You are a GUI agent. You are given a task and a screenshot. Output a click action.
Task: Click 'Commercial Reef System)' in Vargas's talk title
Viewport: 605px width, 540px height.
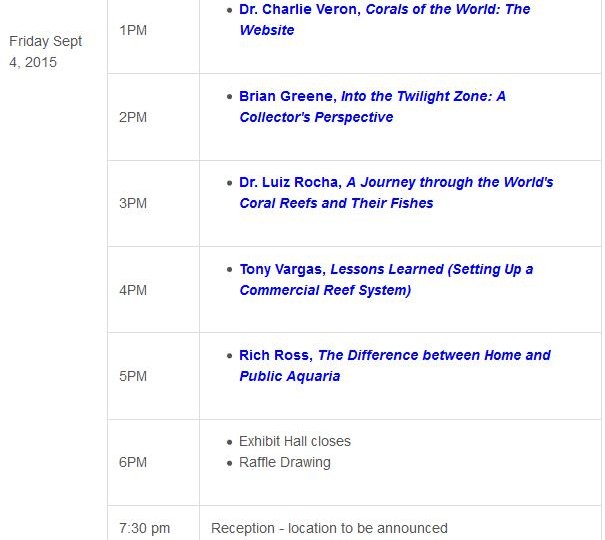(325, 290)
